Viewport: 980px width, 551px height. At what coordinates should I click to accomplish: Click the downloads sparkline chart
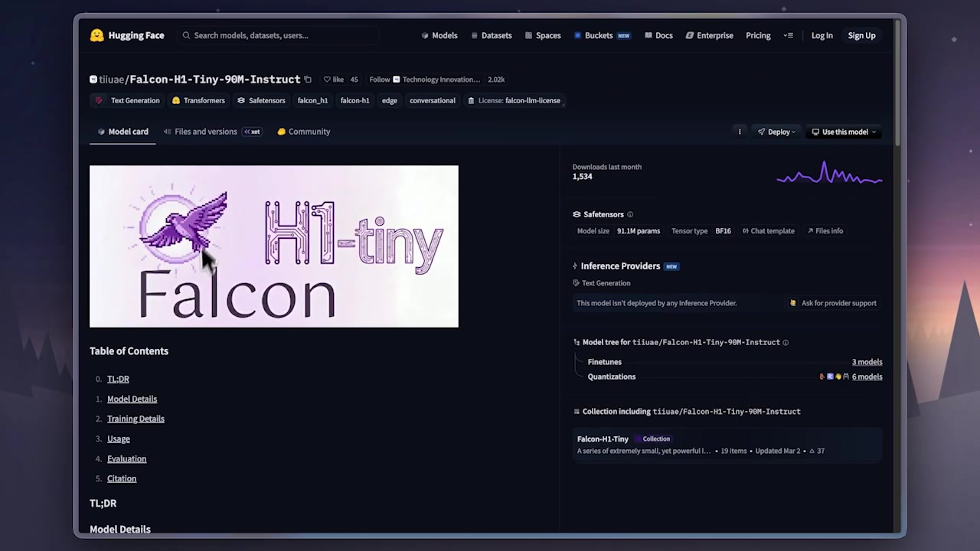(x=829, y=174)
